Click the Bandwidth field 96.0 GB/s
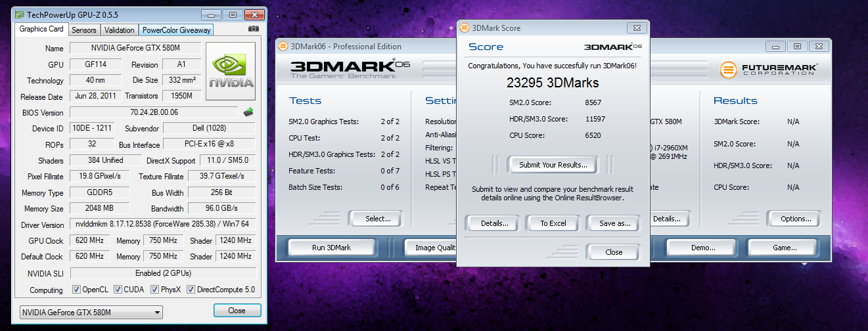The image size is (868, 331). [x=222, y=208]
